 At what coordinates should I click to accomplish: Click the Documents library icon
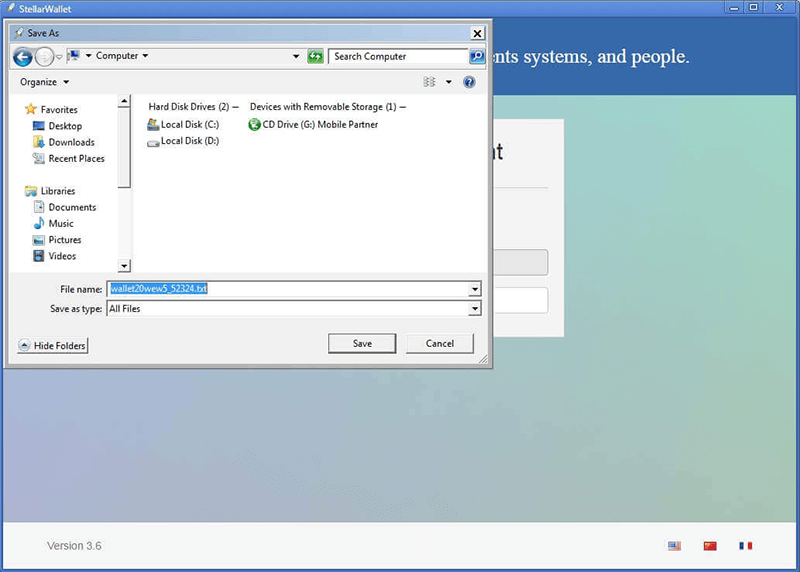click(x=39, y=207)
